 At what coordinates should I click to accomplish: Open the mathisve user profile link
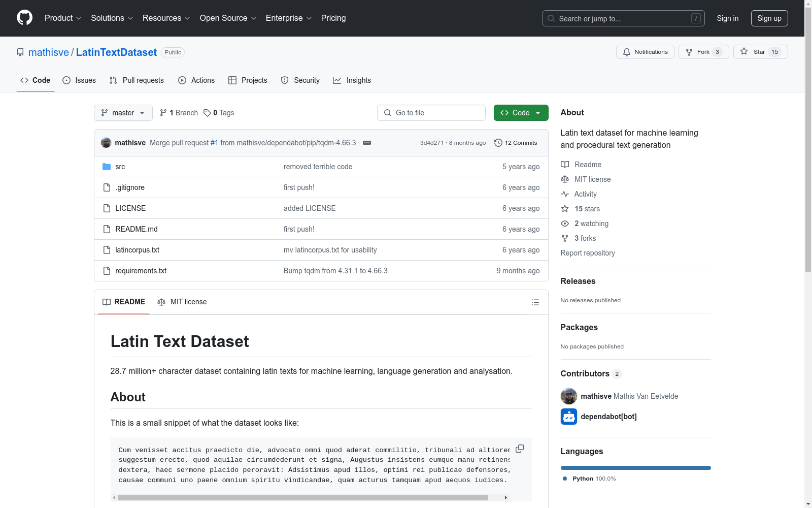coord(49,52)
